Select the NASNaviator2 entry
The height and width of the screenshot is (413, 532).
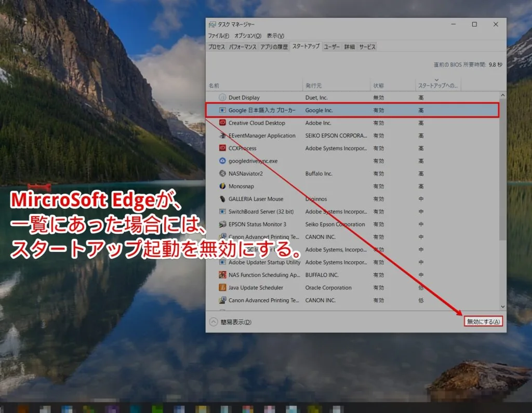coord(245,174)
